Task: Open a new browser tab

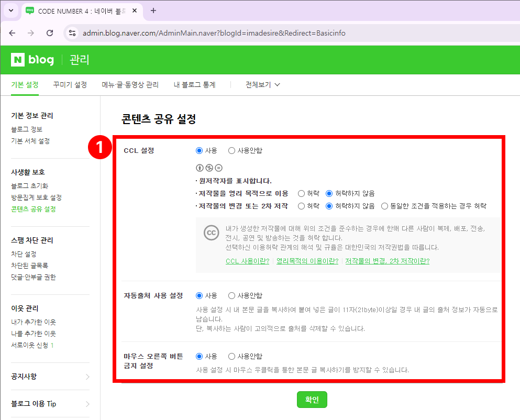Action: [x=153, y=10]
